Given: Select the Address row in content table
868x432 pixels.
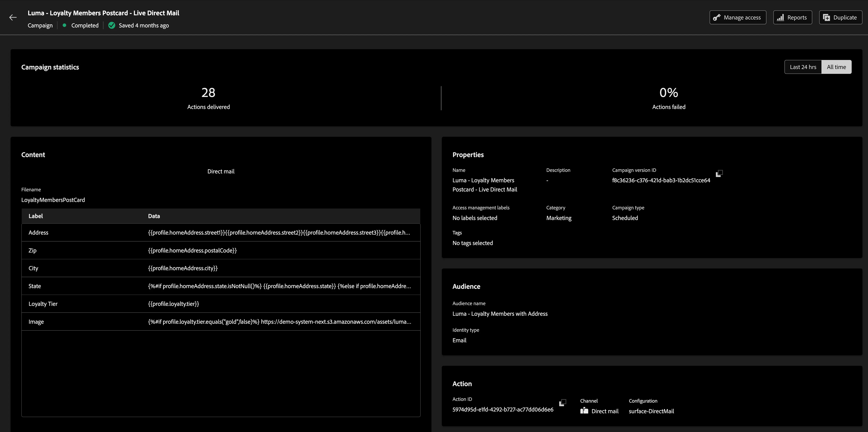Looking at the screenshot, I should pos(221,232).
